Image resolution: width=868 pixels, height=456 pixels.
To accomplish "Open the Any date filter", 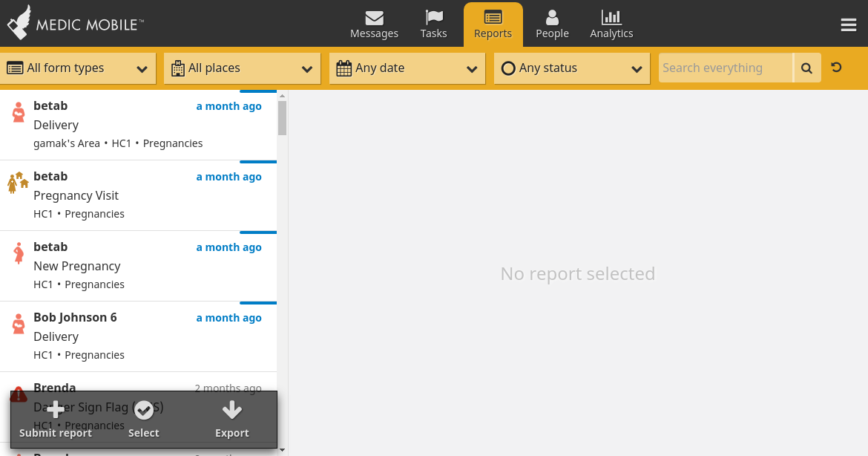I will tap(407, 68).
